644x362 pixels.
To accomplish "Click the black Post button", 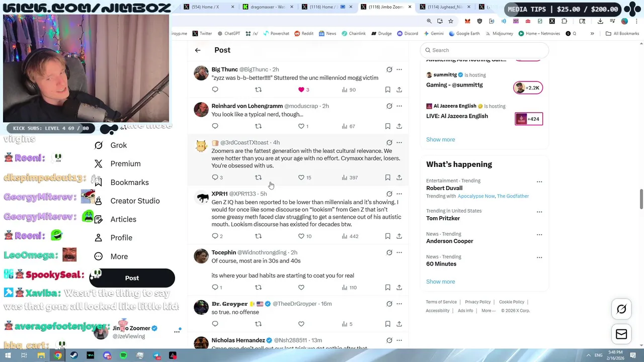I will 132,278.
